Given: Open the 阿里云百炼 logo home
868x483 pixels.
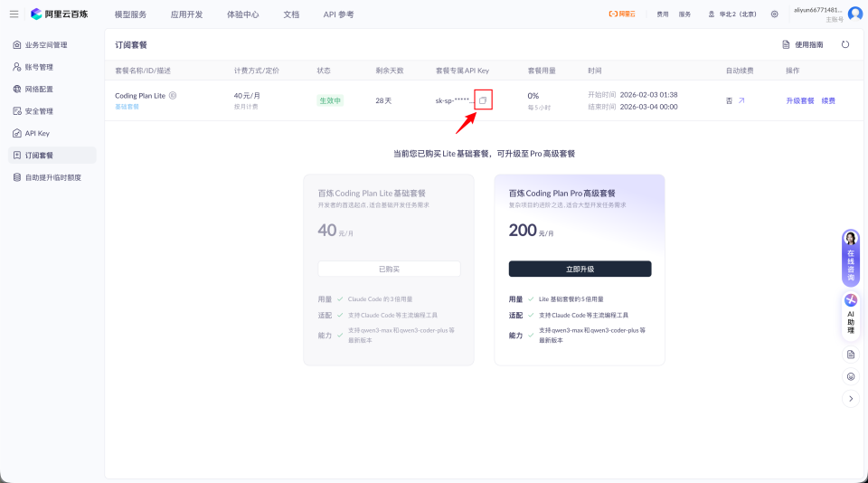Looking at the screenshot, I should (60, 14).
